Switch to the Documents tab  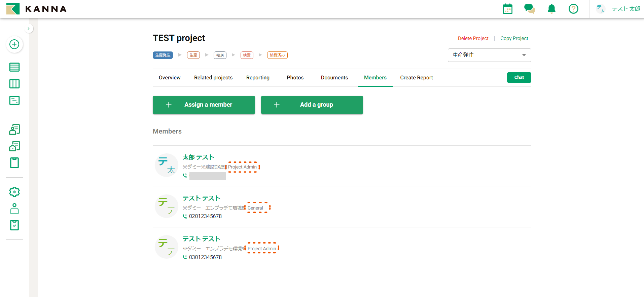334,78
